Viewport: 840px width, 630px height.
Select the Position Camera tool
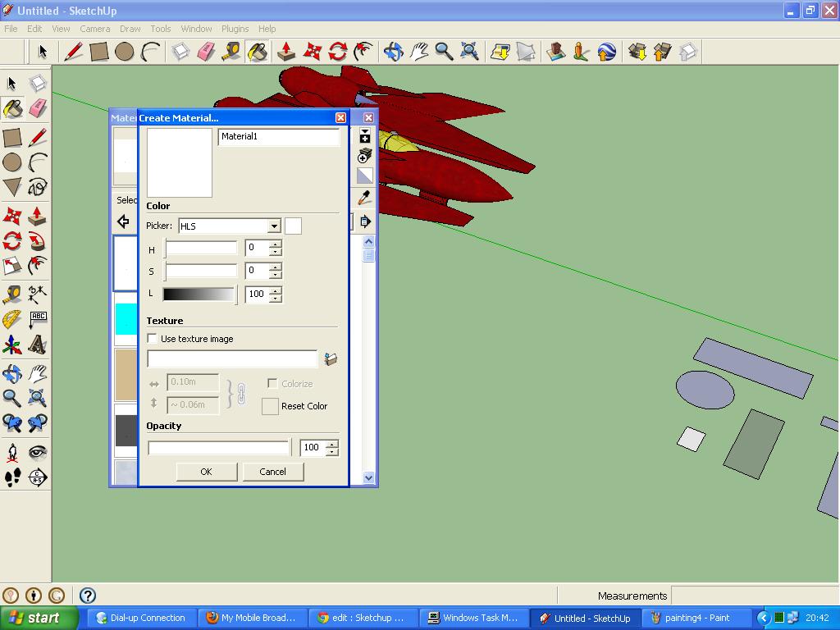coord(11,453)
